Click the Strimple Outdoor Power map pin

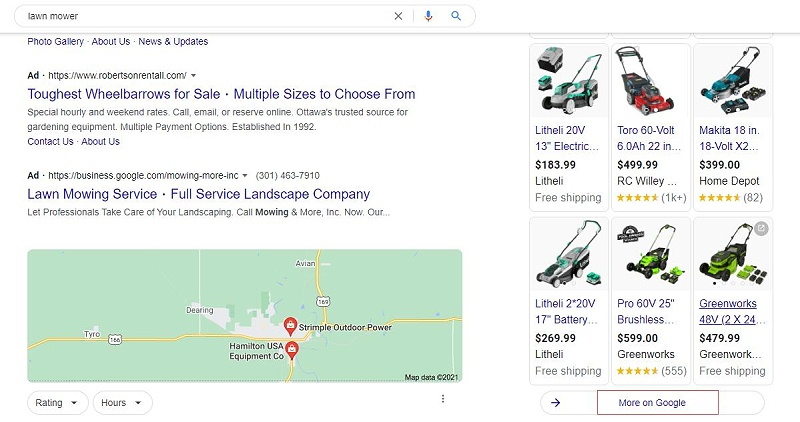[289, 326]
